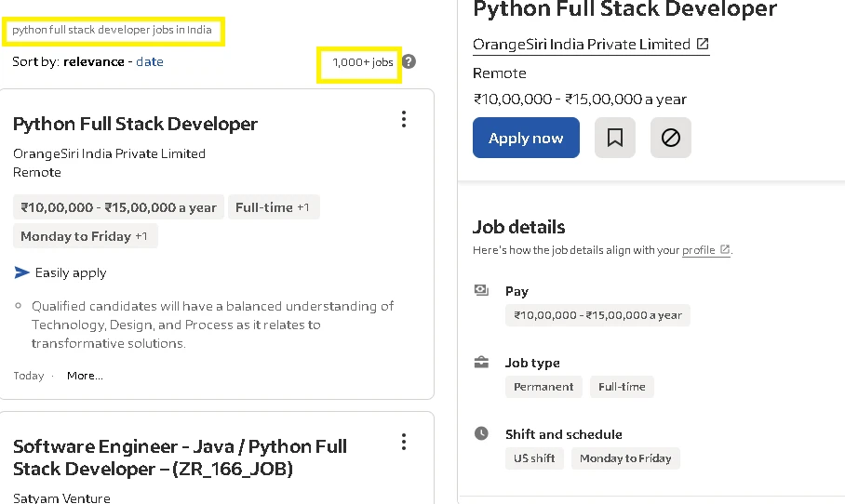Click More... on the first job card

85,376
